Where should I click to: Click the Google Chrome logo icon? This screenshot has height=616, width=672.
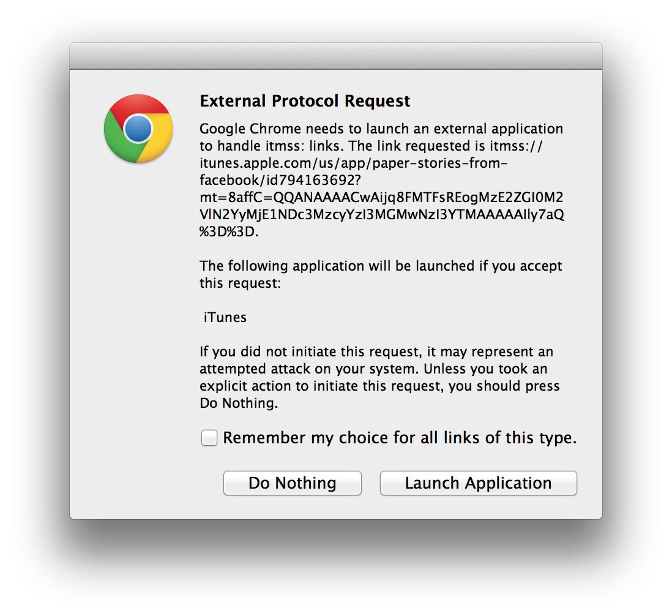coord(138,129)
